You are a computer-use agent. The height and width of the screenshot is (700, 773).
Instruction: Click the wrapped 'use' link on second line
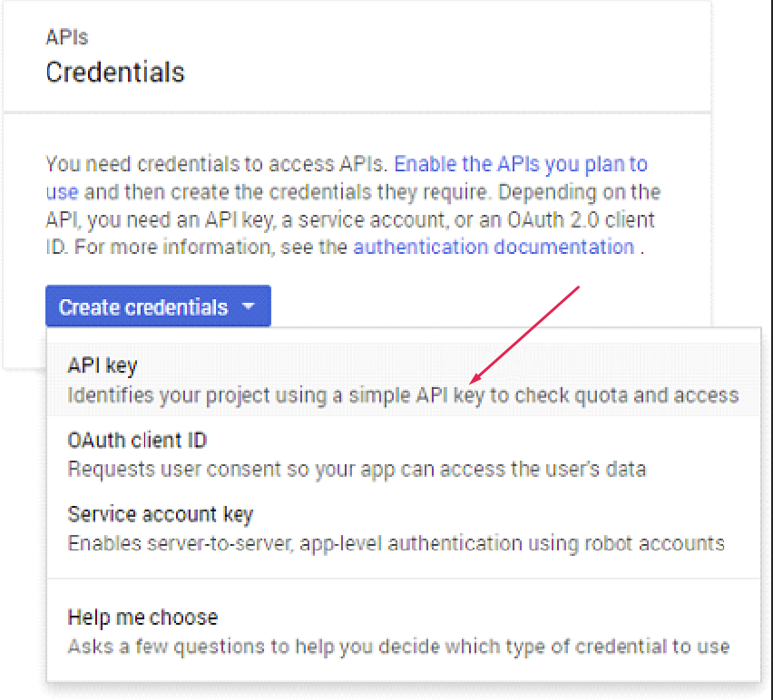(62, 192)
